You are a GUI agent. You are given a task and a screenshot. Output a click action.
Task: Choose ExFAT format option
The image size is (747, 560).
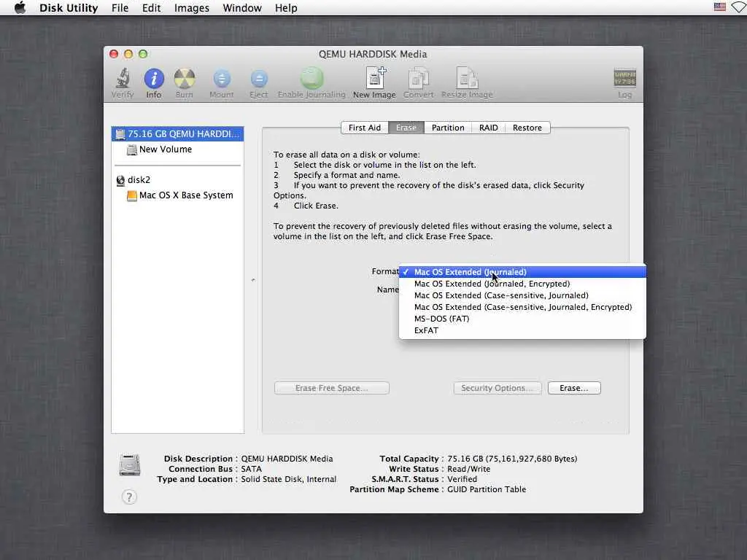click(522, 330)
